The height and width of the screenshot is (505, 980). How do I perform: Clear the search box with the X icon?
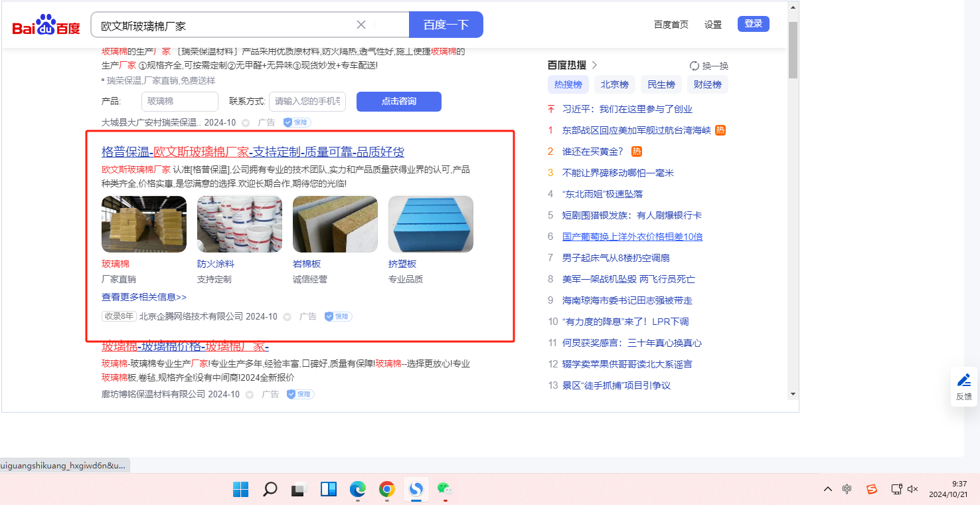[x=361, y=25]
